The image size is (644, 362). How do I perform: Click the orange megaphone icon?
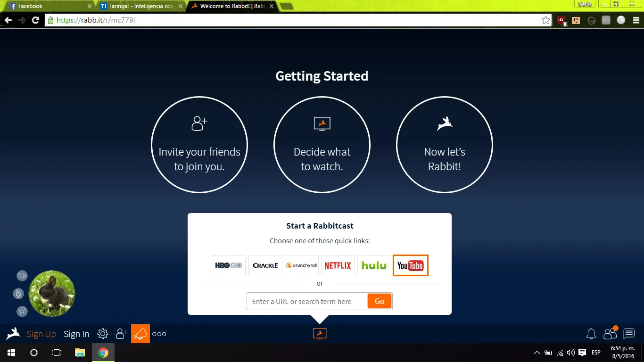140,334
